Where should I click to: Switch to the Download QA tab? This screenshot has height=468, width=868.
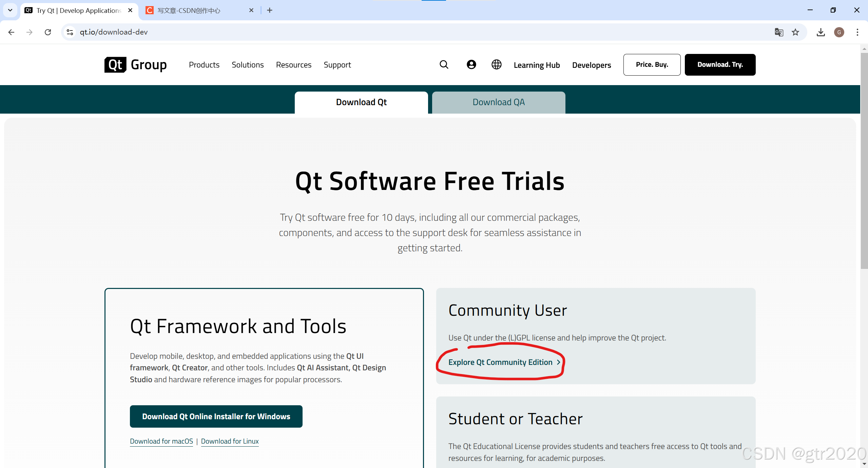498,102
